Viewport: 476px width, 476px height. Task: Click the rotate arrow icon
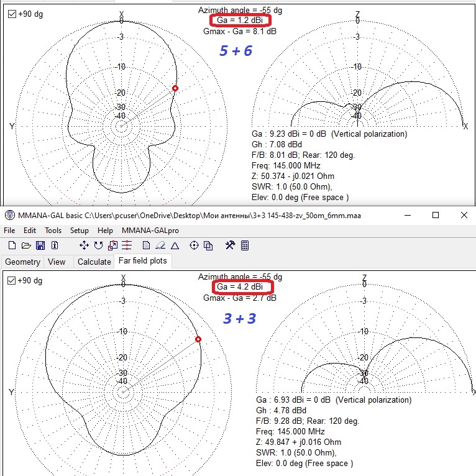[98, 246]
